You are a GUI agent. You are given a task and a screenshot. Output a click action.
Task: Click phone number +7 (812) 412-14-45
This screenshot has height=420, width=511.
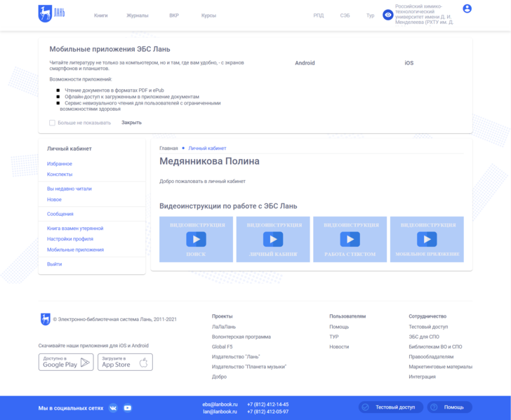pyautogui.click(x=268, y=405)
